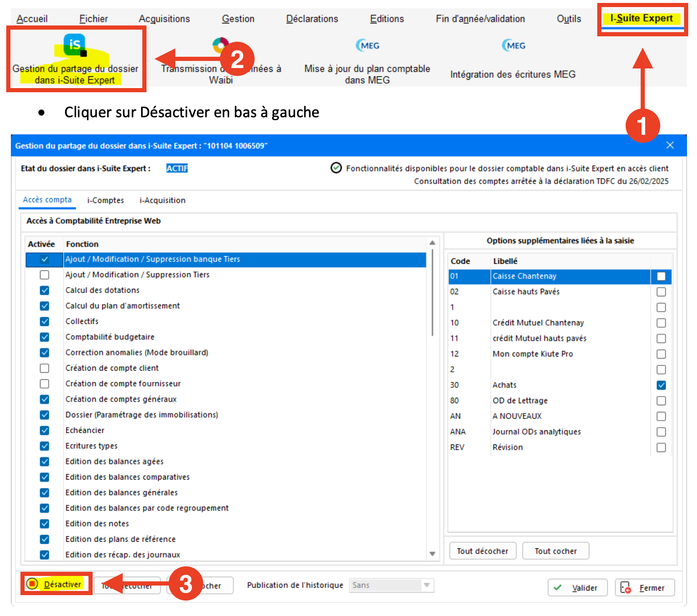
Task: Uncheck Création de comptes généraux
Action: [45, 399]
